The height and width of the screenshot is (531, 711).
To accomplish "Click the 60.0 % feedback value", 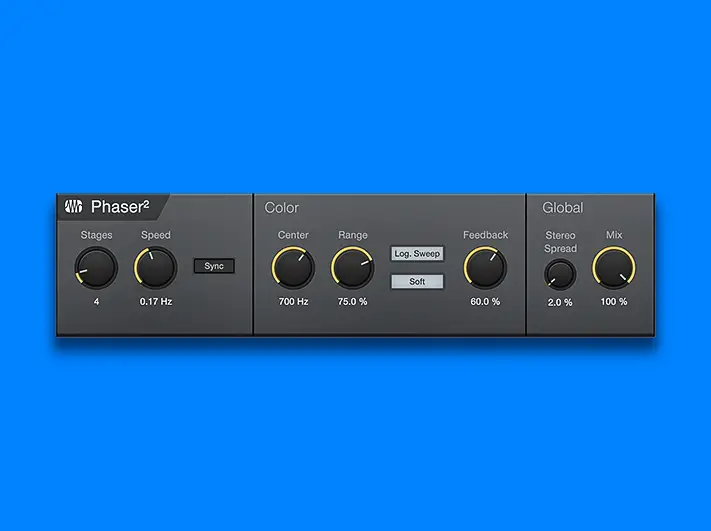I will 485,302.
